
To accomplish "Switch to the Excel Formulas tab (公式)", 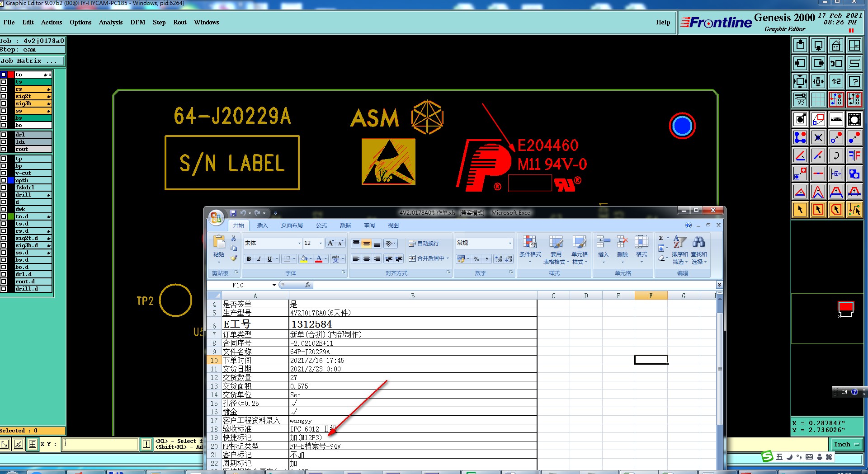I will (321, 225).
